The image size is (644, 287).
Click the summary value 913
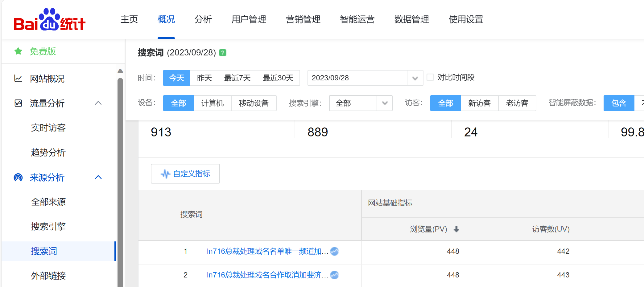pos(161,132)
